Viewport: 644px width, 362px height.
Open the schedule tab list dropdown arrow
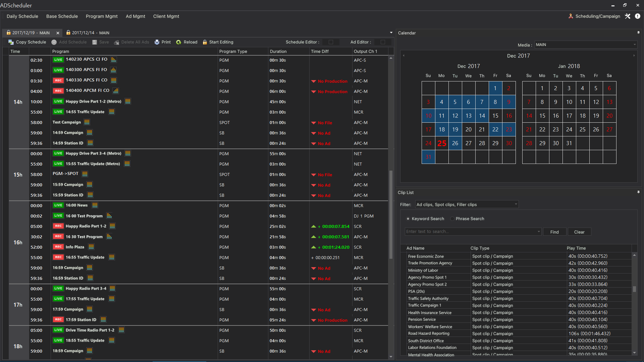click(391, 33)
